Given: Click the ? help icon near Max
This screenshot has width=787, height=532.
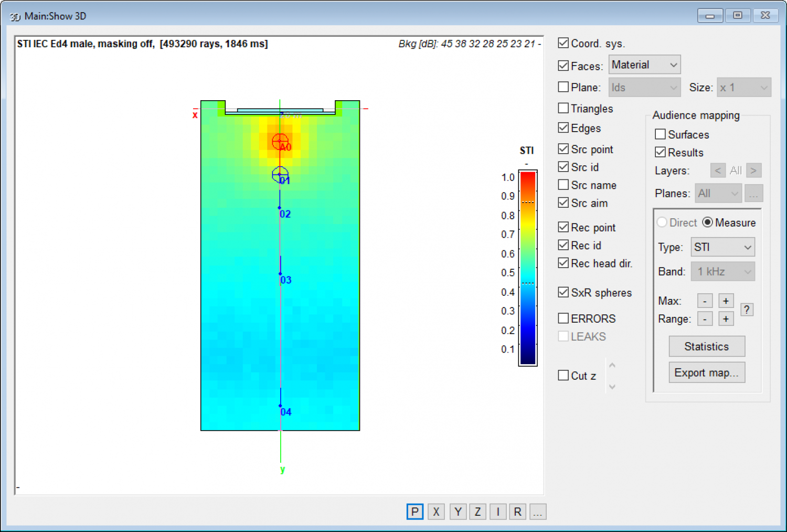Looking at the screenshot, I should click(x=747, y=310).
